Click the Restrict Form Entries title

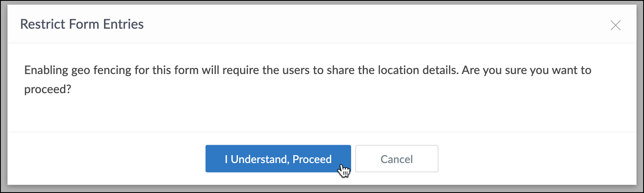click(x=82, y=24)
